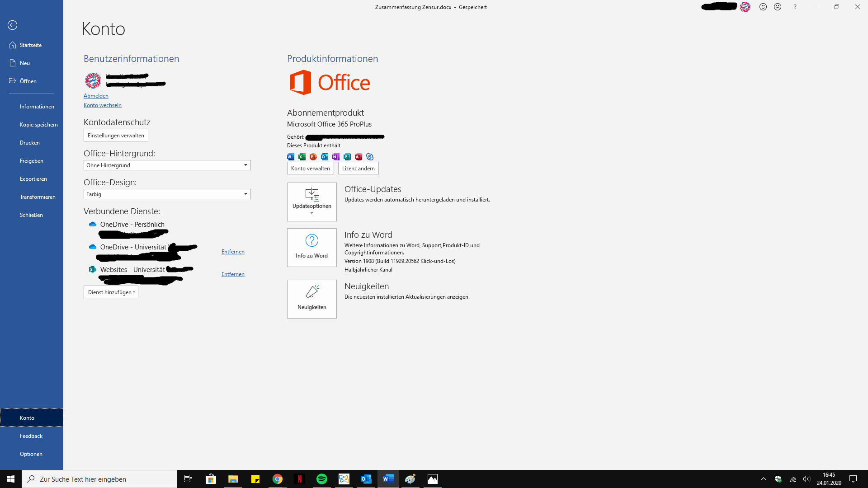Open Google Chrome from the taskbar

tap(277, 479)
